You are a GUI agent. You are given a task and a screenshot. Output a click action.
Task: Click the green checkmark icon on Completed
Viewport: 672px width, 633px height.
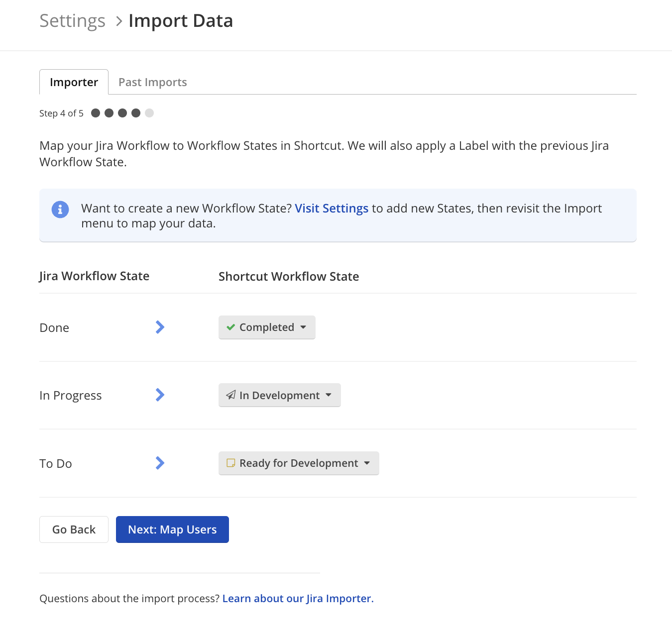pos(230,327)
